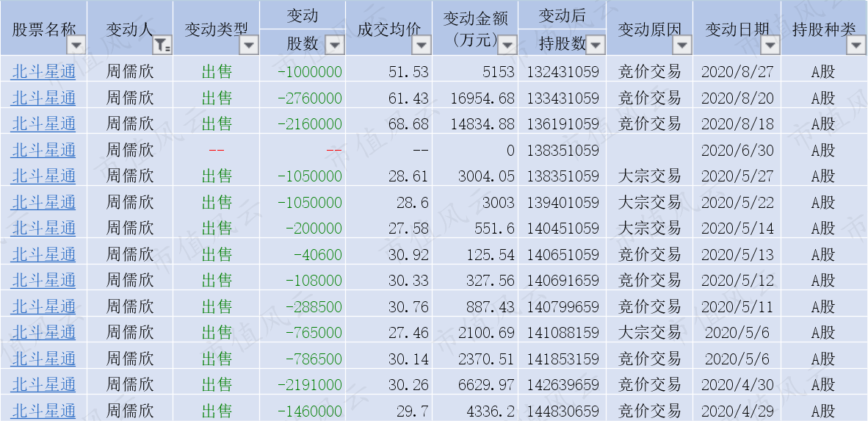Open 北斗星通 link in the 2020/5/12 row
Screen dimensions: 868x421
tap(43, 280)
